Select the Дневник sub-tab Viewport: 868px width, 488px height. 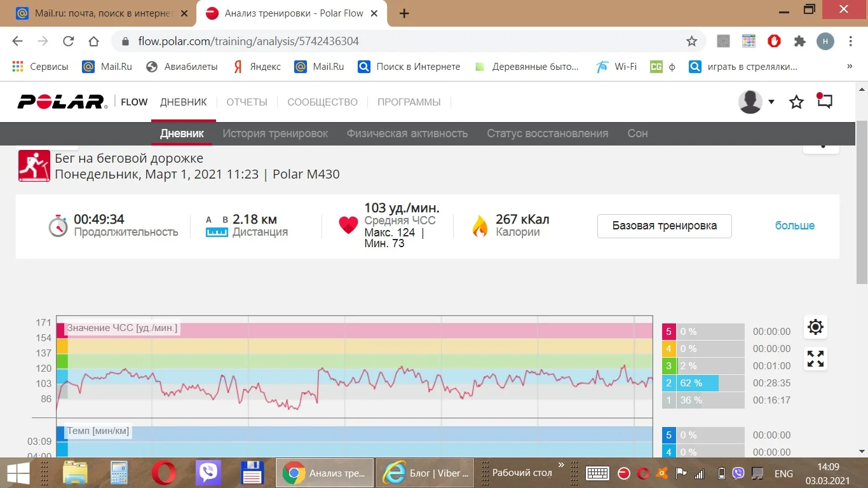point(182,133)
